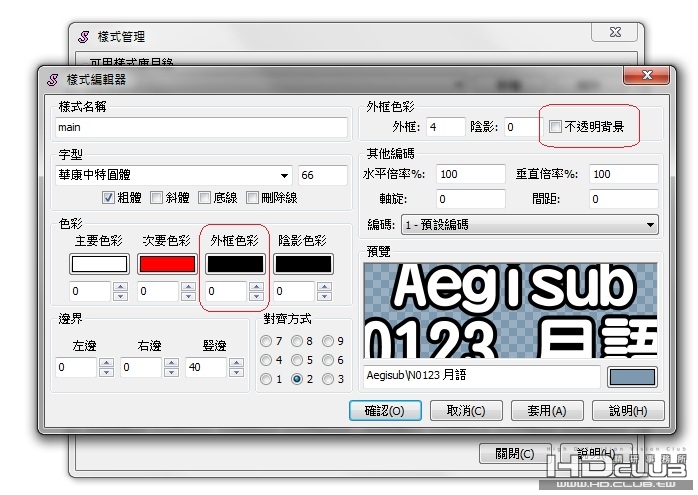Click 關閉(C) in 樣式管理 window
698x495 pixels.
coord(515,454)
